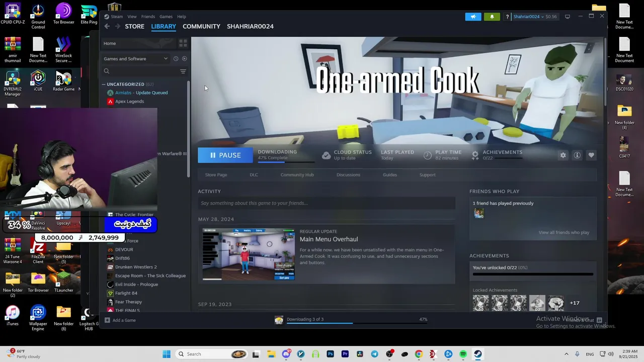Screen dimensions: 644x362
Task: Click the back navigation arrow in Steam
Action: pos(107,26)
